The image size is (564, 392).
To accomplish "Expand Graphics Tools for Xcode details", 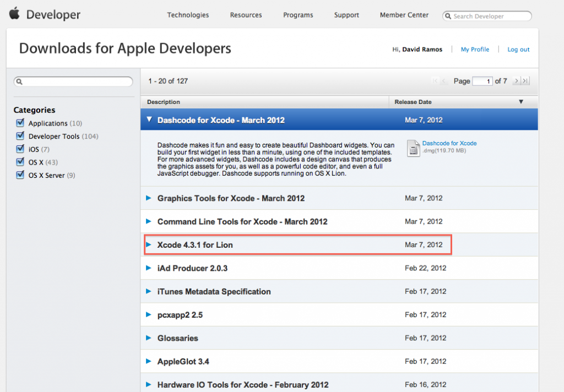I will [149, 198].
